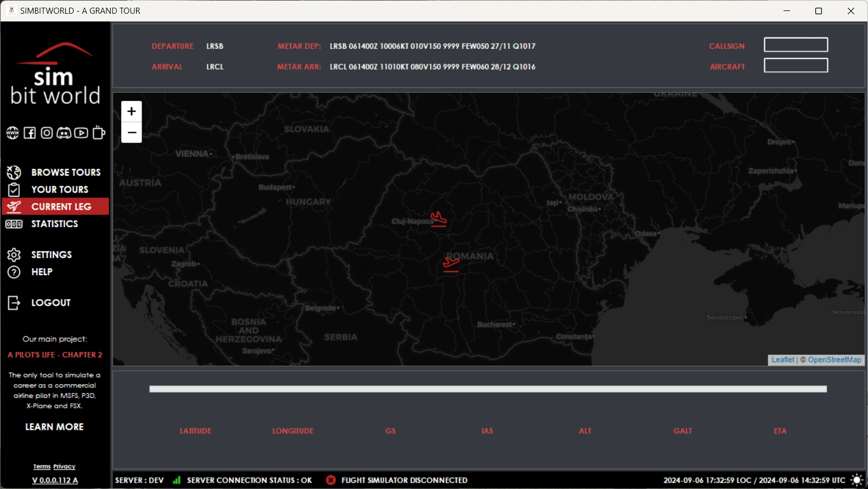Click the coffee mug donate icon
Screen dimensions: 868x489
click(99, 133)
